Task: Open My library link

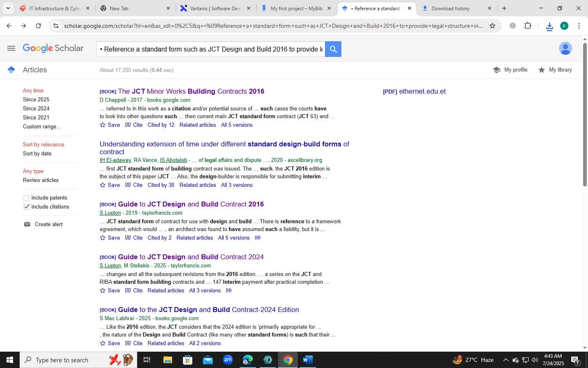Action: click(x=555, y=70)
